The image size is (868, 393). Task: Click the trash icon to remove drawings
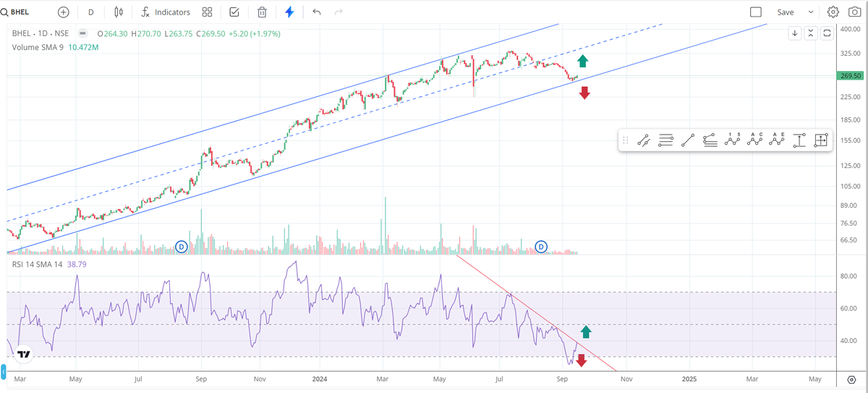[x=262, y=12]
